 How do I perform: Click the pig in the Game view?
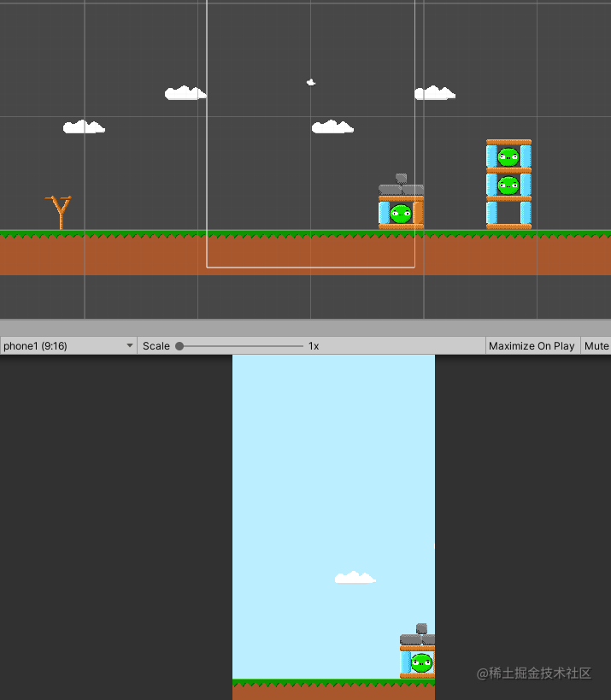pyautogui.click(x=422, y=663)
